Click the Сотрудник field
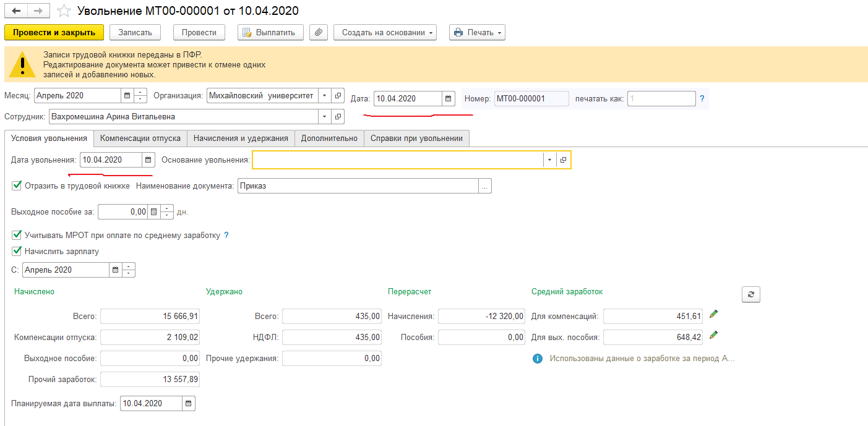The image size is (868, 426). 184,116
